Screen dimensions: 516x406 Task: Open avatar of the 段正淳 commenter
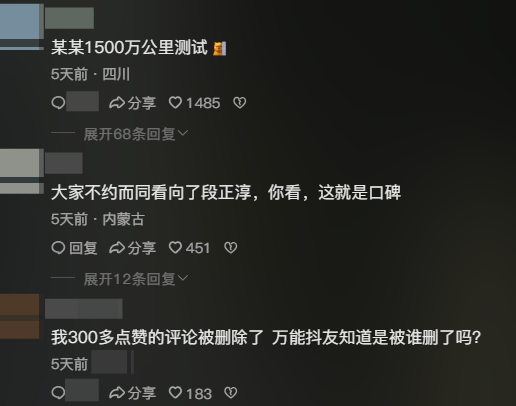[21, 171]
